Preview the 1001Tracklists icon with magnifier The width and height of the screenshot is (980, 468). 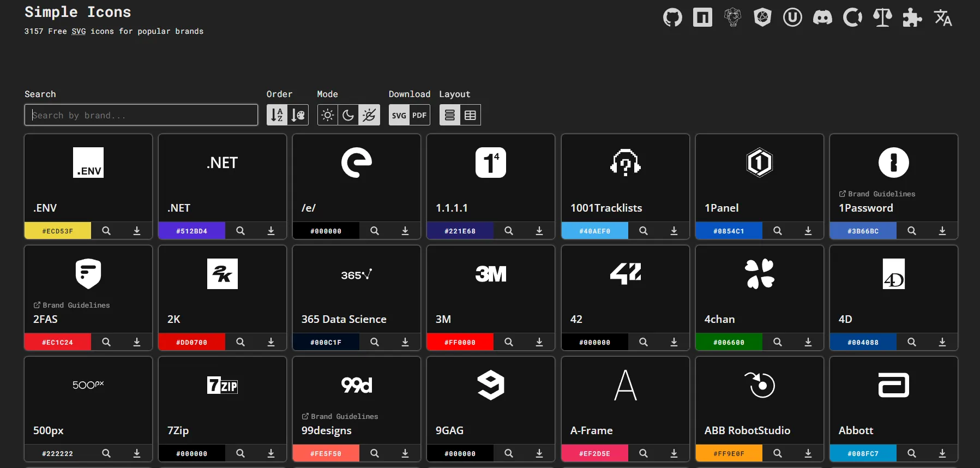coord(644,231)
